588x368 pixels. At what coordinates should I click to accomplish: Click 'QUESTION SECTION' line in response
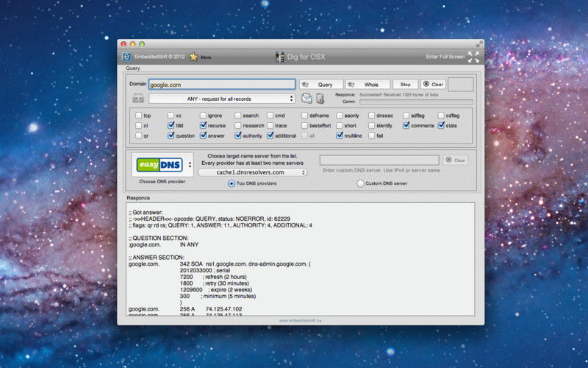(159, 238)
